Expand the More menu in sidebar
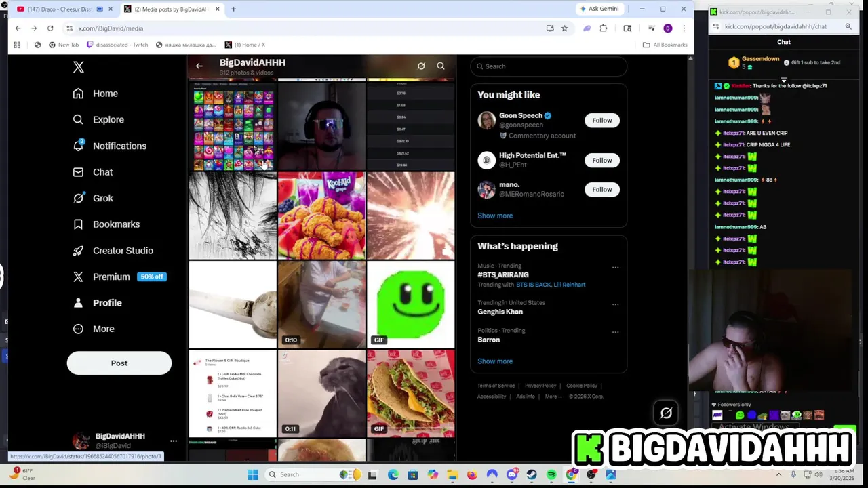This screenshot has width=868, height=488. coord(94,329)
